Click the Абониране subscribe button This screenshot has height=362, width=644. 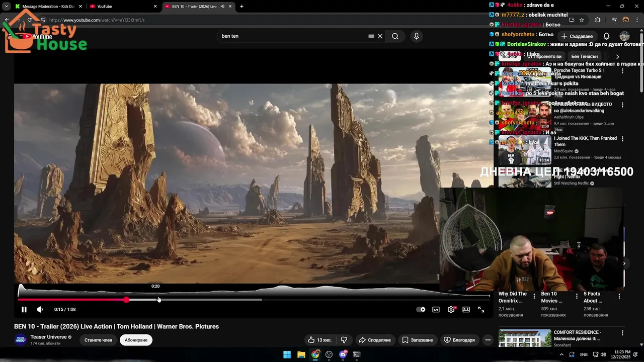(x=136, y=340)
